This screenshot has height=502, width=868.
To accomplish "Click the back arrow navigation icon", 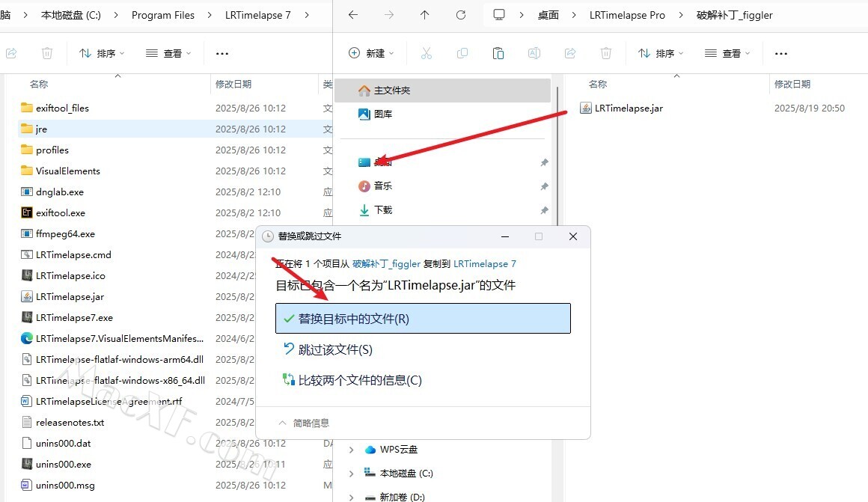I will pos(353,15).
